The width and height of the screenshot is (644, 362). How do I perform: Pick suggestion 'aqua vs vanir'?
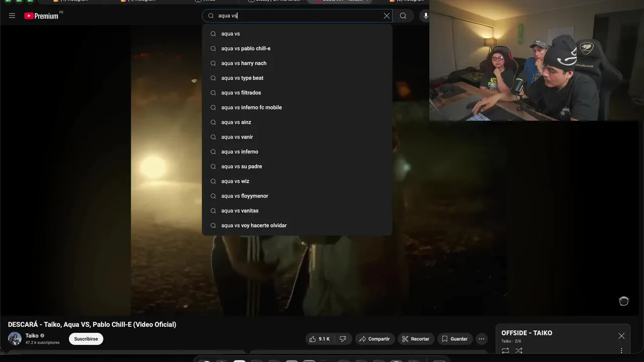pyautogui.click(x=297, y=137)
